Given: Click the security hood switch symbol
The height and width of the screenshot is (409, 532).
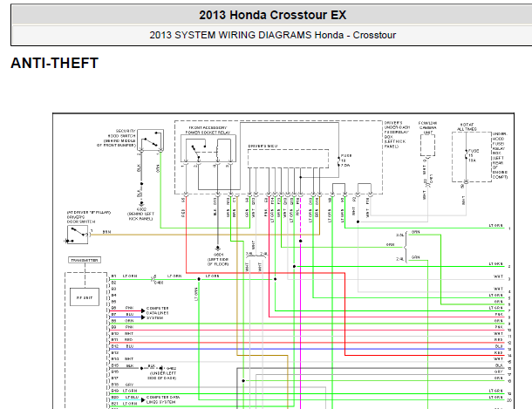Looking at the screenshot, I should (150, 140).
